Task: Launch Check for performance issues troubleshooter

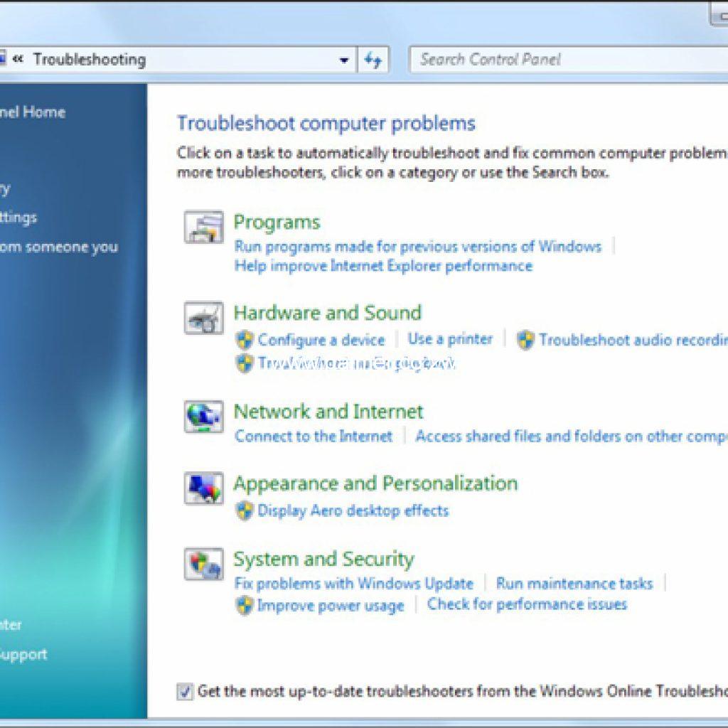Action: point(527,604)
